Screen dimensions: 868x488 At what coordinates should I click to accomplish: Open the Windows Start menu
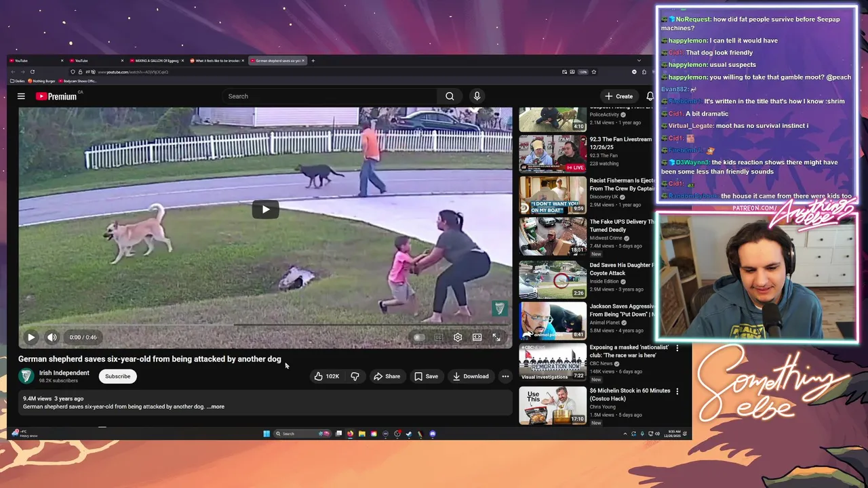click(x=267, y=434)
